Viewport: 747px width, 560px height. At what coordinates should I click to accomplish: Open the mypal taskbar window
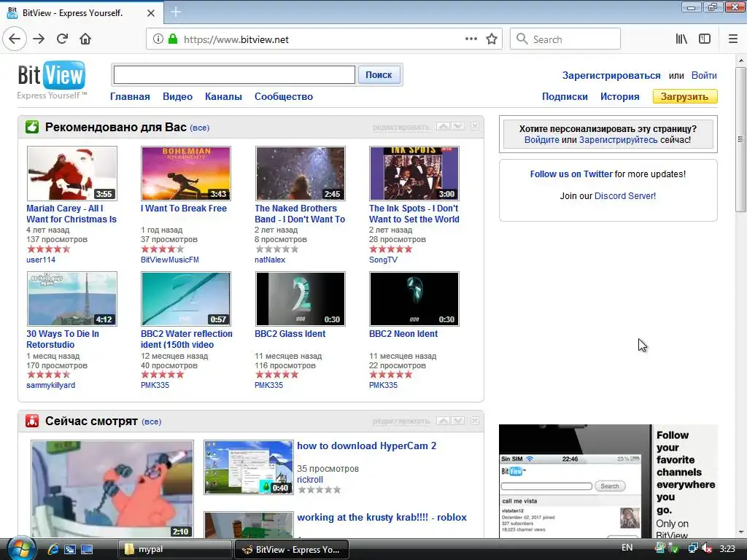[174, 549]
